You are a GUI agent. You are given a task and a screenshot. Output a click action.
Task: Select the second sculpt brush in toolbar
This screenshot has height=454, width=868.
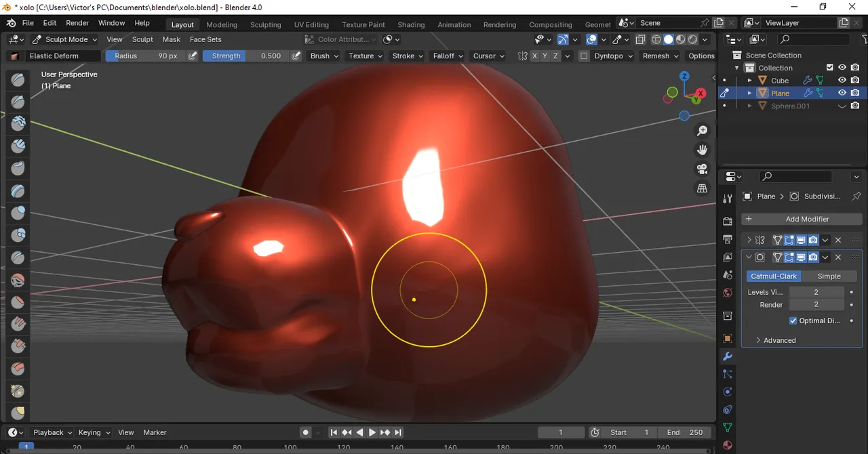(18, 102)
